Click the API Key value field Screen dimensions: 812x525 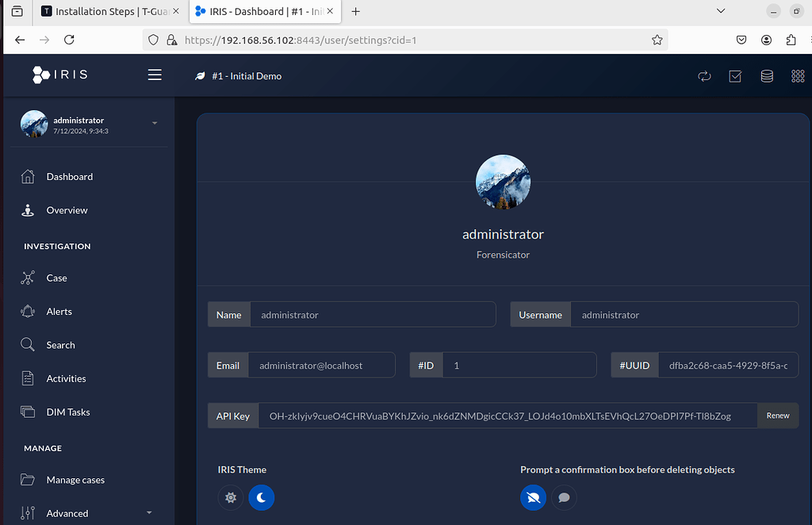point(507,416)
